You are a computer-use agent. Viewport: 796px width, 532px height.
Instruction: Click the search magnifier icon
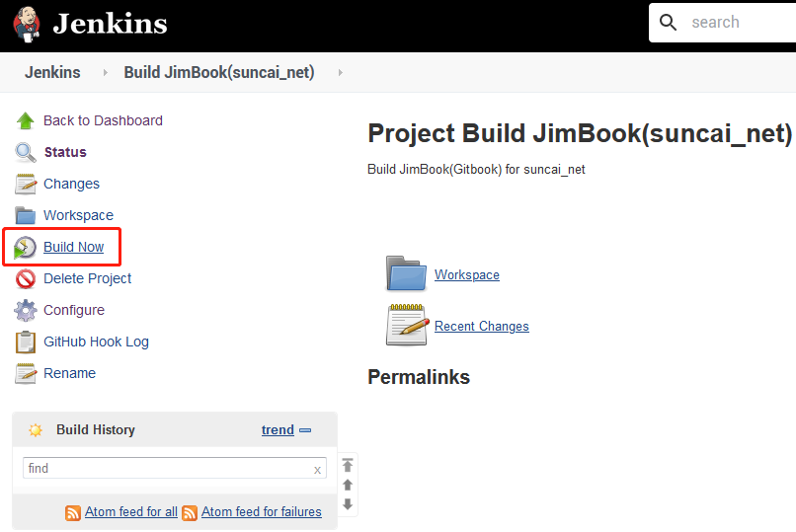point(668,23)
